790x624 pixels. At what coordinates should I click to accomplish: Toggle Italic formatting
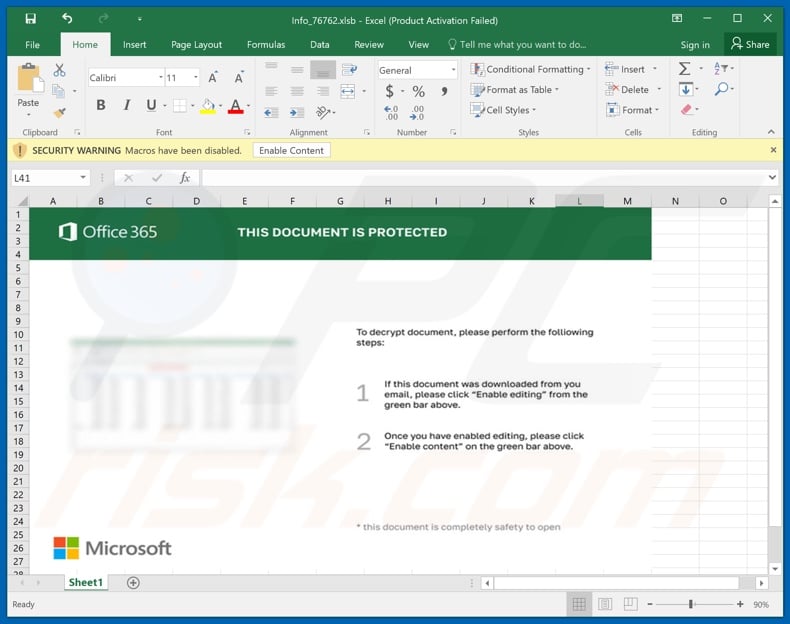[126, 105]
